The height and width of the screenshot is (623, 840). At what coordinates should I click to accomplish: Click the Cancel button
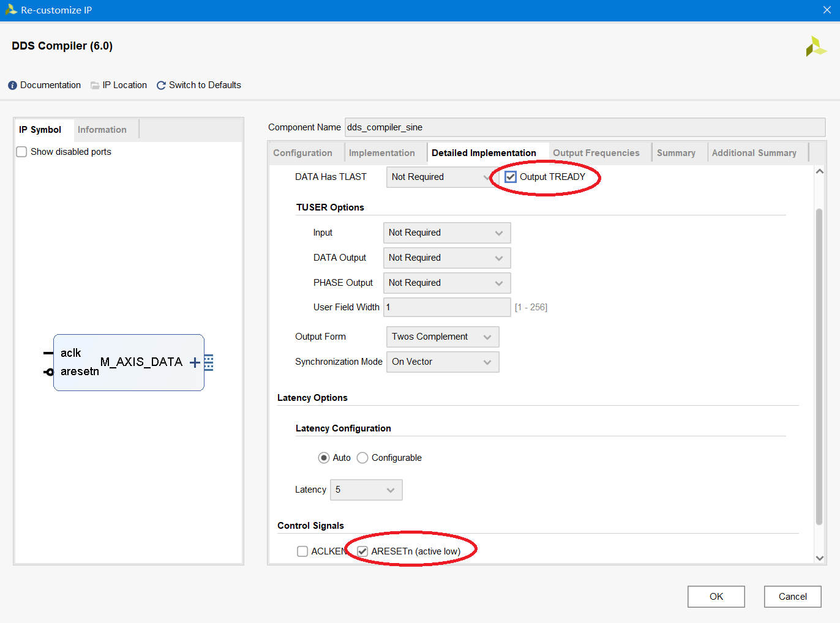click(793, 597)
